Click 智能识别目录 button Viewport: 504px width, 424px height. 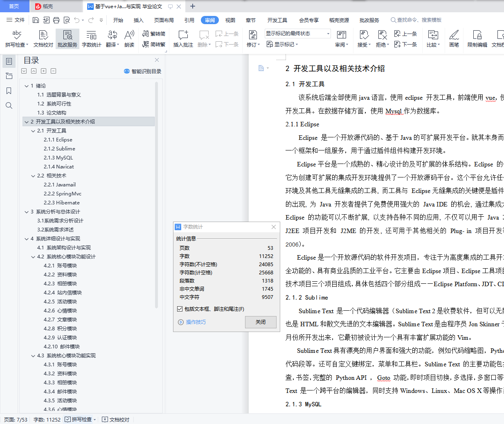click(142, 71)
